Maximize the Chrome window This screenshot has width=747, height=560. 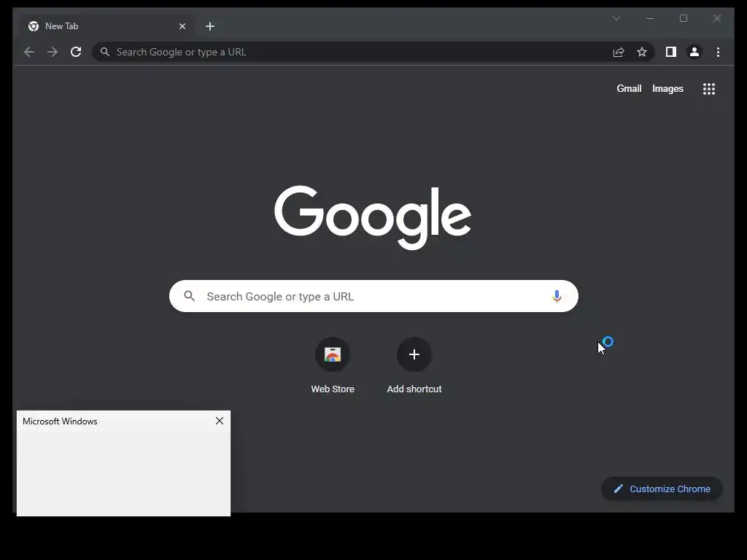(683, 18)
